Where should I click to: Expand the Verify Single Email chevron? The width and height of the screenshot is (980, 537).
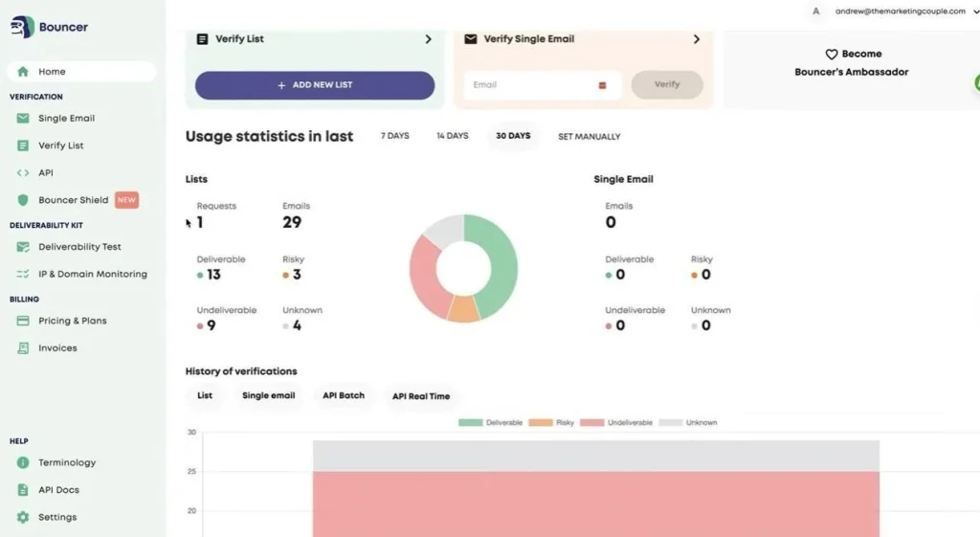pos(697,39)
